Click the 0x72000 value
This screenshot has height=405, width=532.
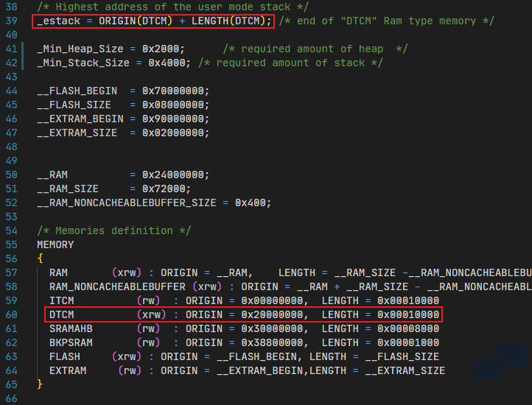(x=164, y=189)
